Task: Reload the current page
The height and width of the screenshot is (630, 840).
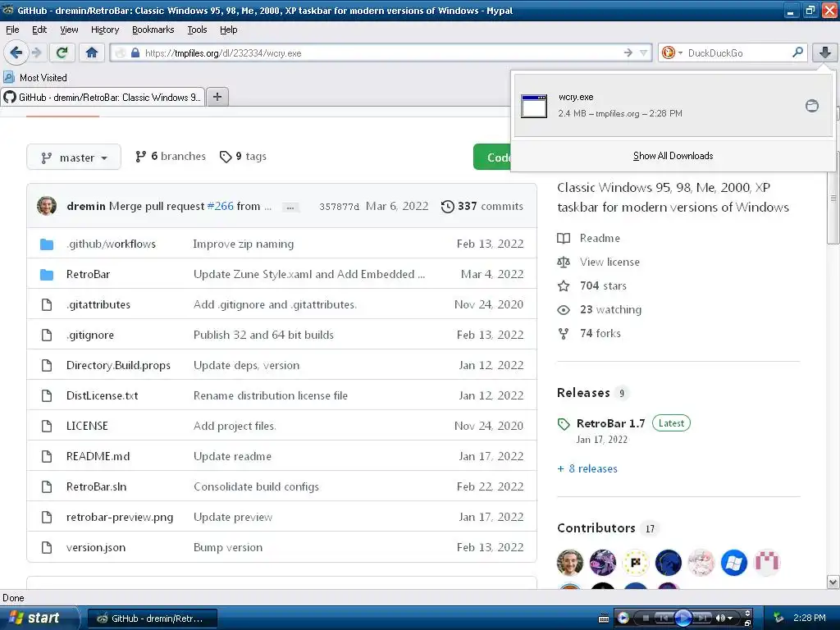Action: tap(62, 52)
